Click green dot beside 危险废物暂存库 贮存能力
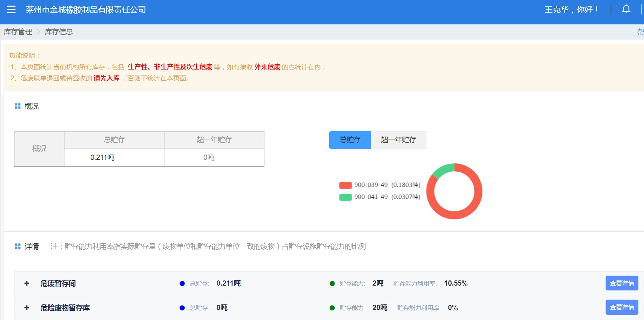This screenshot has width=644, height=320. 332,308
